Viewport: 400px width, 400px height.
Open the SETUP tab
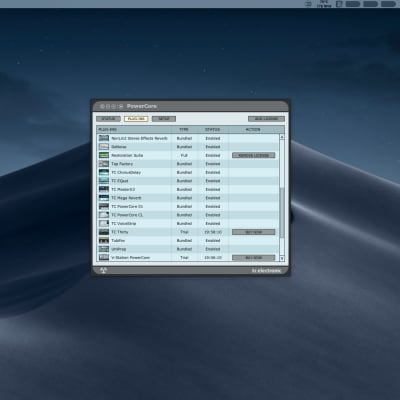tap(164, 119)
